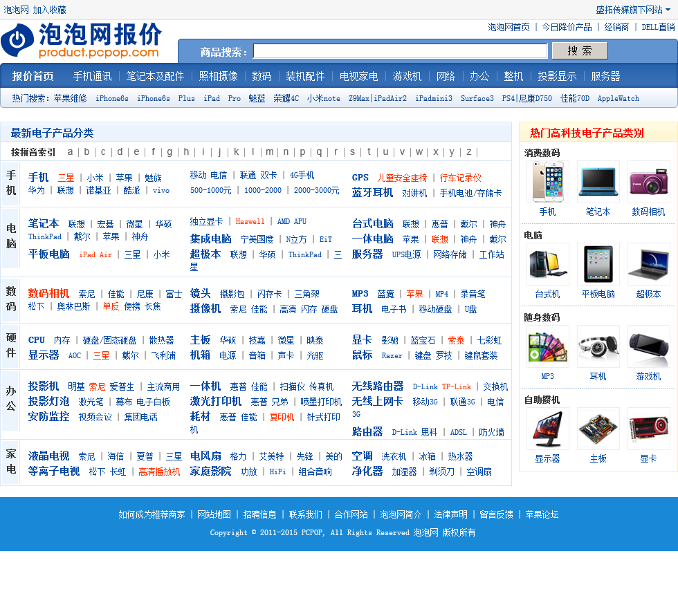678x616 pixels.
Task: Select pinyin index letter m
Action: (x=270, y=151)
